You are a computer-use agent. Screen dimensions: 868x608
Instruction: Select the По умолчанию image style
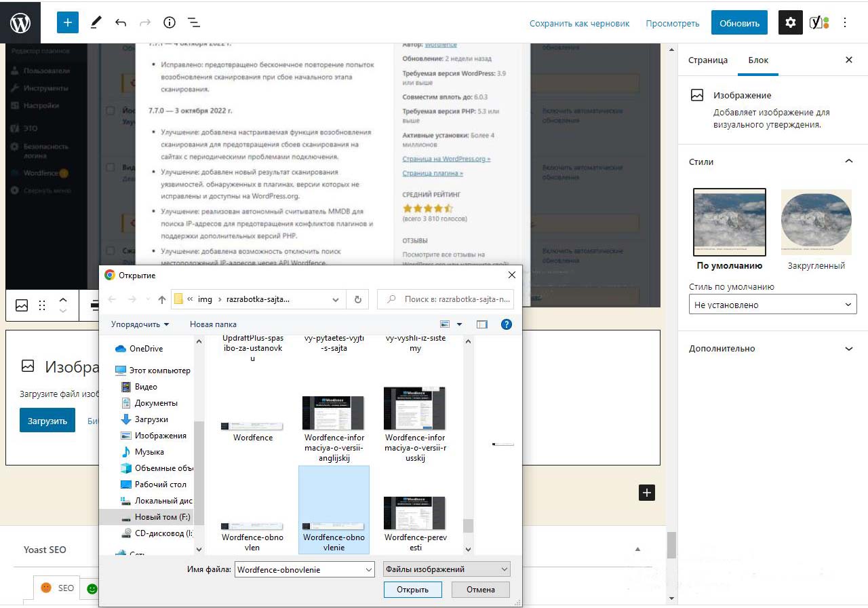(x=730, y=223)
